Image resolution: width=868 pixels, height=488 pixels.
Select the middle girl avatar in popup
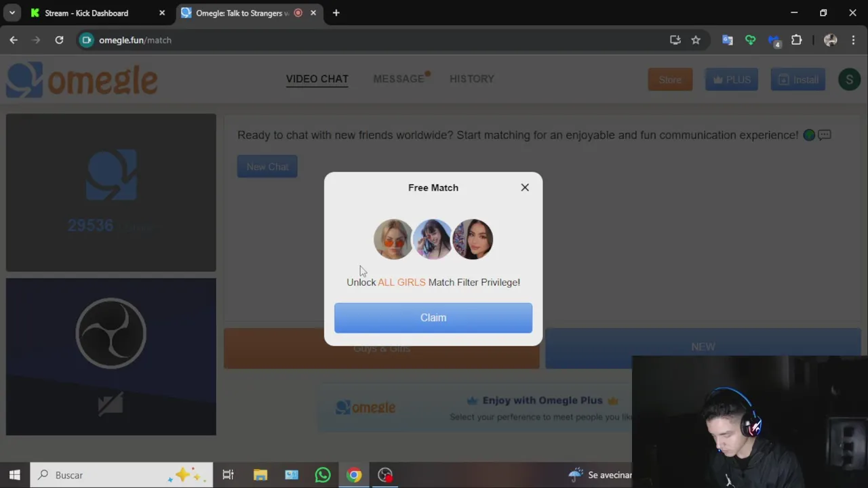pyautogui.click(x=433, y=239)
